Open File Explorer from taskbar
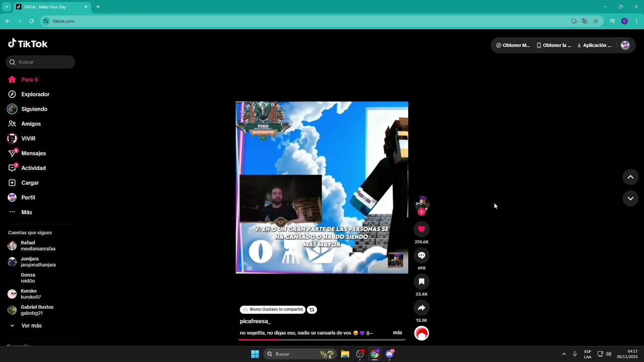Viewport: 644px width, 362px height. click(x=345, y=354)
